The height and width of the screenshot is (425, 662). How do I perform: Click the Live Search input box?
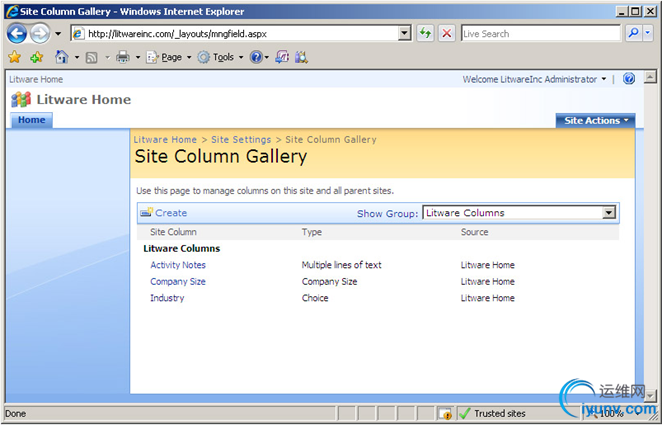[541, 34]
